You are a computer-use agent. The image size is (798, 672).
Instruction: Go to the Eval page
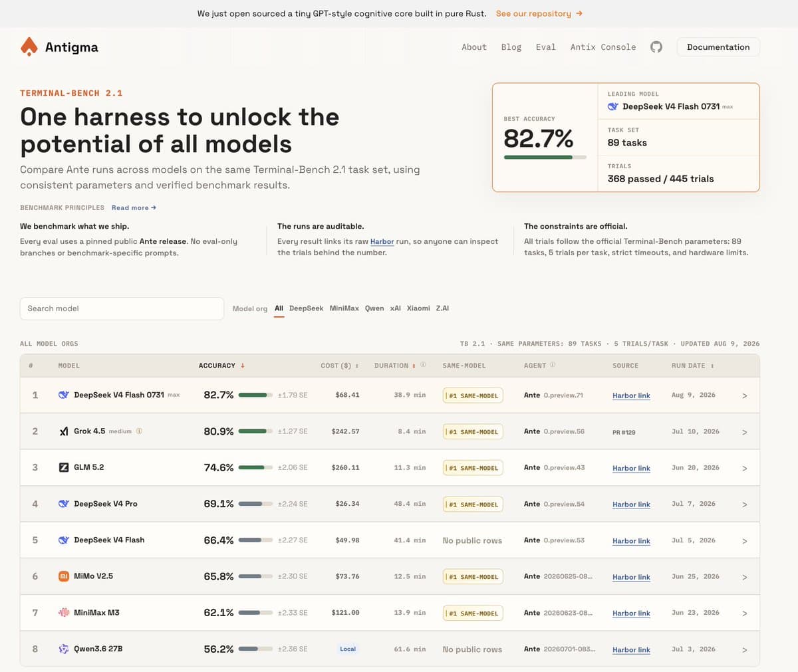point(545,47)
